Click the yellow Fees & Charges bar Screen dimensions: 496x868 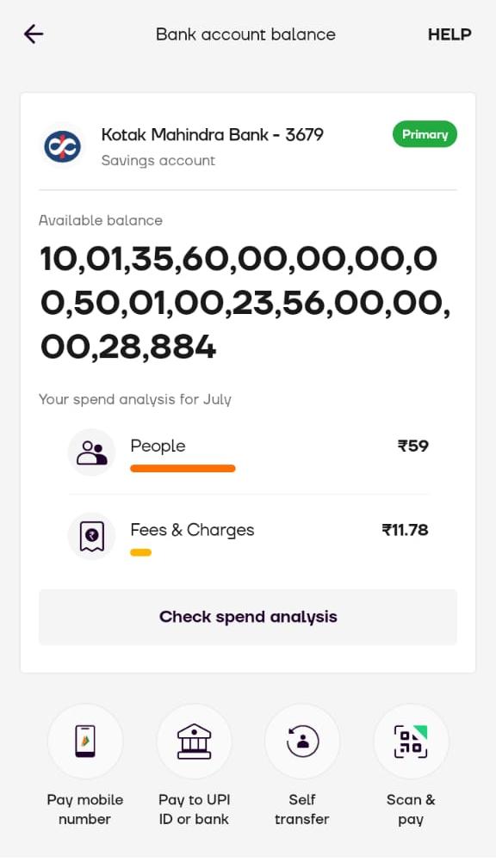140,552
